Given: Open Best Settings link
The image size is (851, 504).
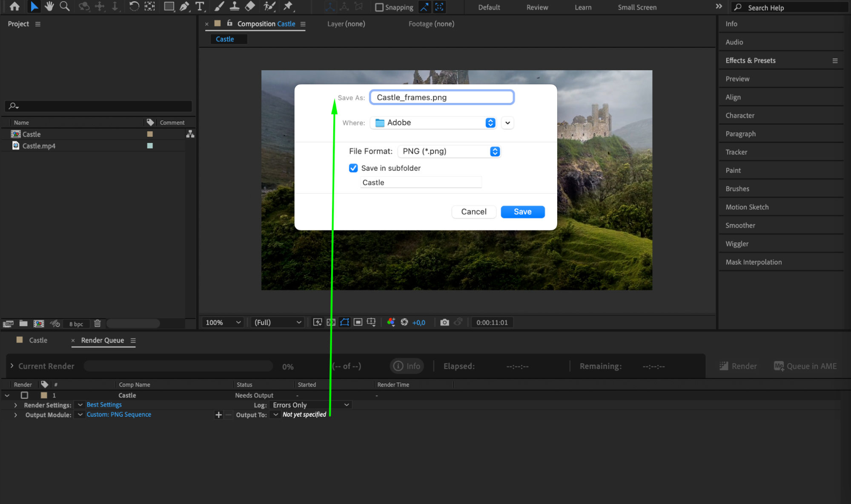Looking at the screenshot, I should pyautogui.click(x=104, y=405).
